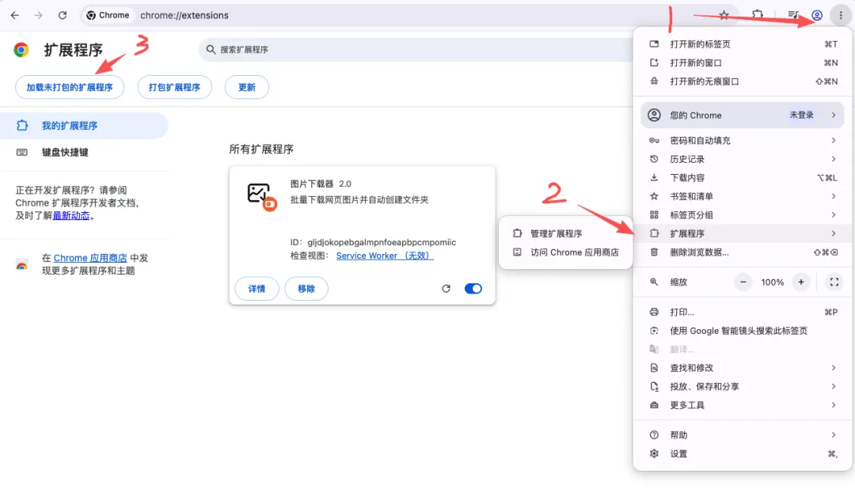Click 打包扩展程序 button

pos(174,87)
